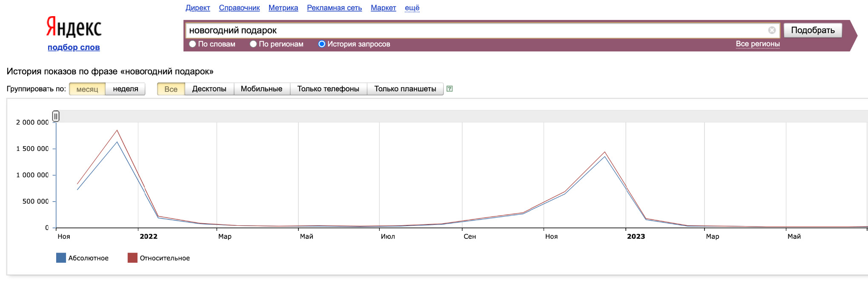Open the 'Все регионы' region selector
Viewport: 868px width, 281px height.
point(758,44)
